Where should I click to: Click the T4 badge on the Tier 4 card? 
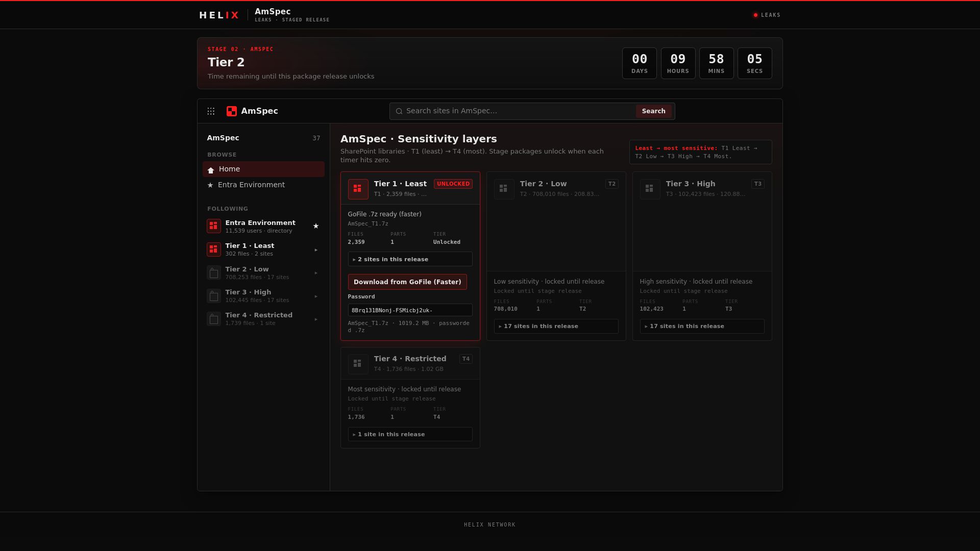pyautogui.click(x=465, y=359)
